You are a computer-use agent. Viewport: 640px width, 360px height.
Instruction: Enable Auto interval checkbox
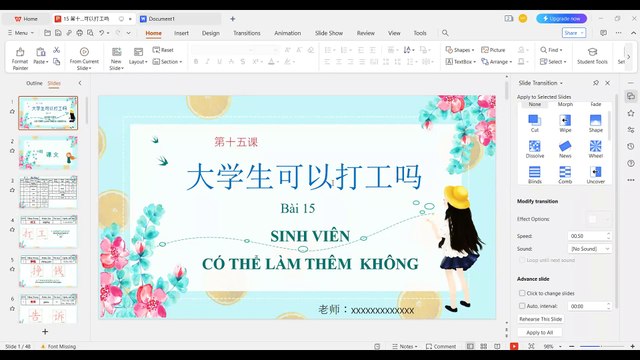click(x=522, y=306)
